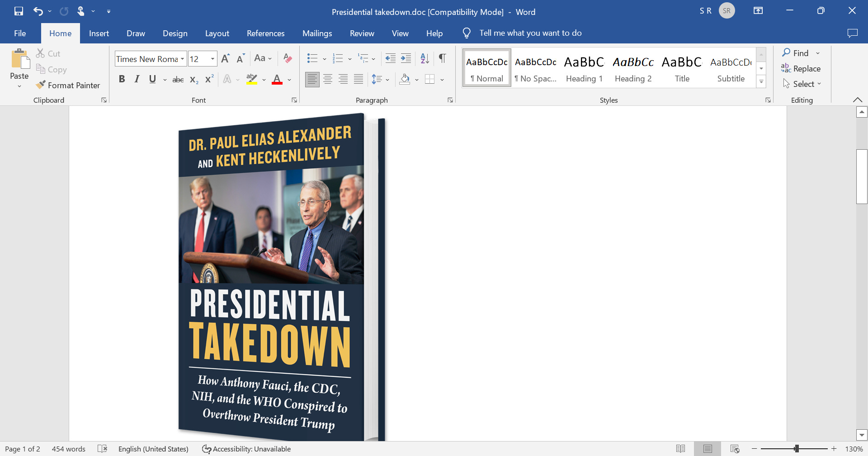Open the Find search tool
This screenshot has width=868, height=456.
796,53
